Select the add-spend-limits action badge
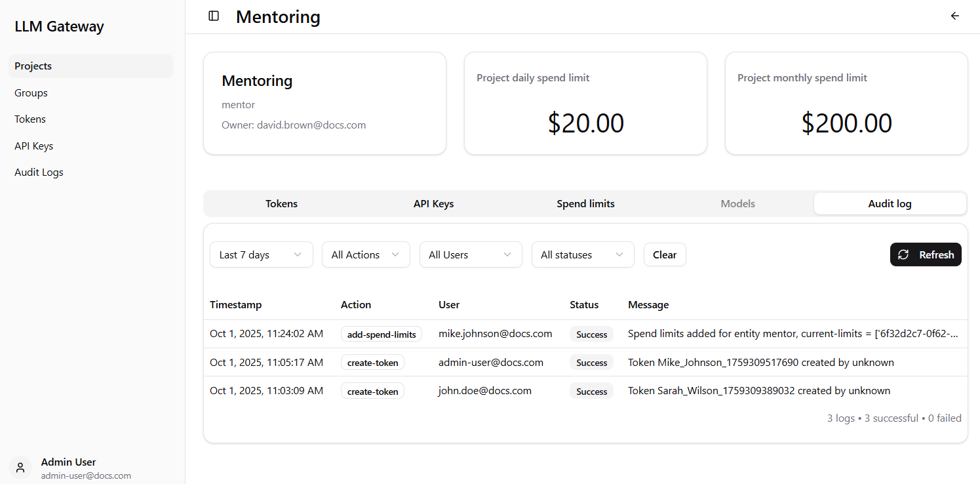 [381, 334]
